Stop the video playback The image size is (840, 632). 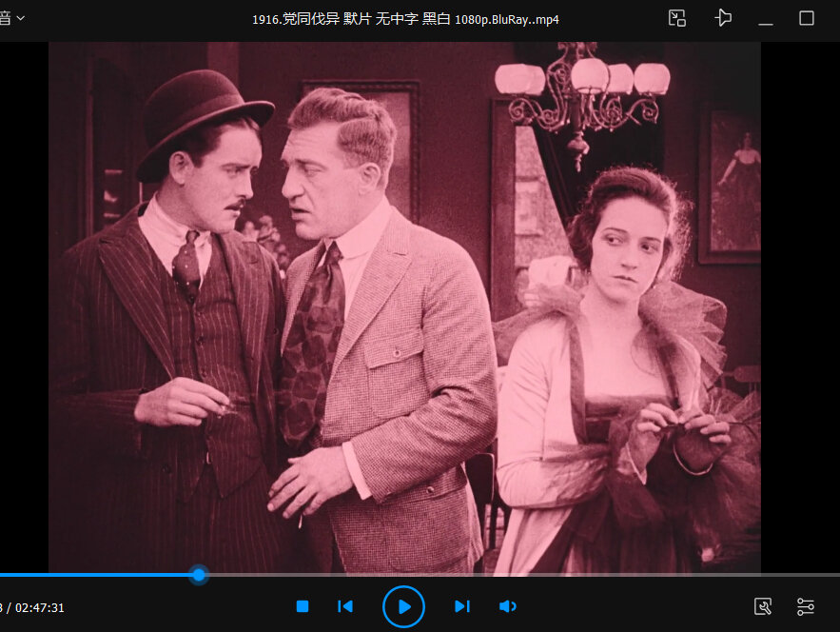(x=303, y=606)
